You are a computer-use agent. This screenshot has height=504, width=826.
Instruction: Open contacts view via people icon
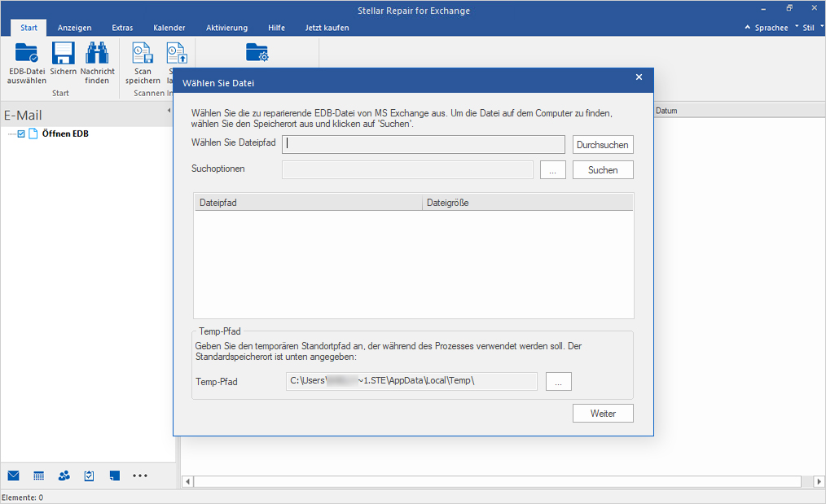[x=64, y=476]
